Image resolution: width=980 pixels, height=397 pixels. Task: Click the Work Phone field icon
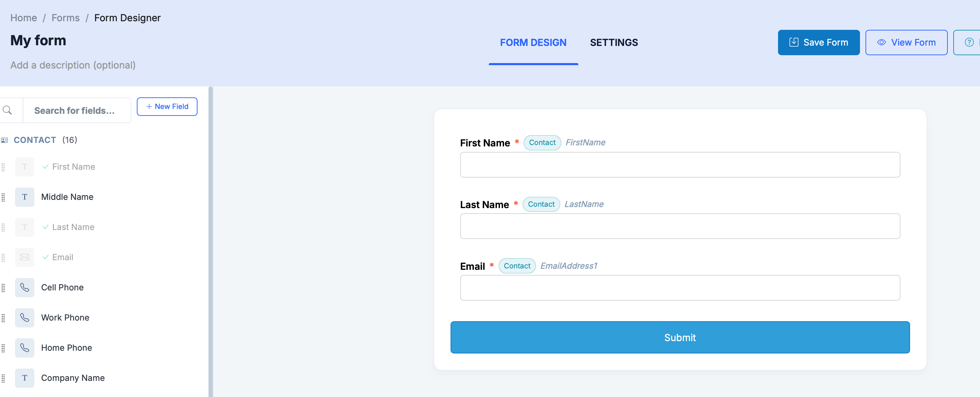click(25, 317)
